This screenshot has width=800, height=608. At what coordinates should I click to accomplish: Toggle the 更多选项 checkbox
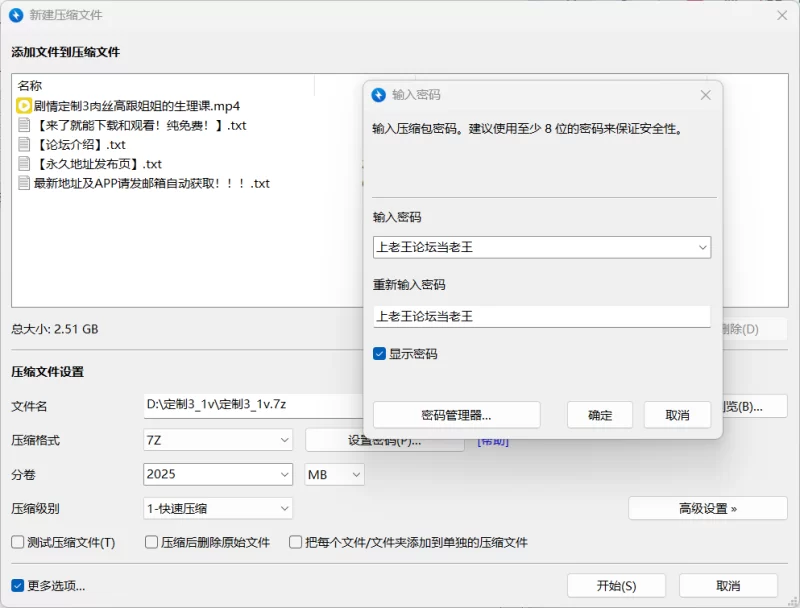[18, 586]
